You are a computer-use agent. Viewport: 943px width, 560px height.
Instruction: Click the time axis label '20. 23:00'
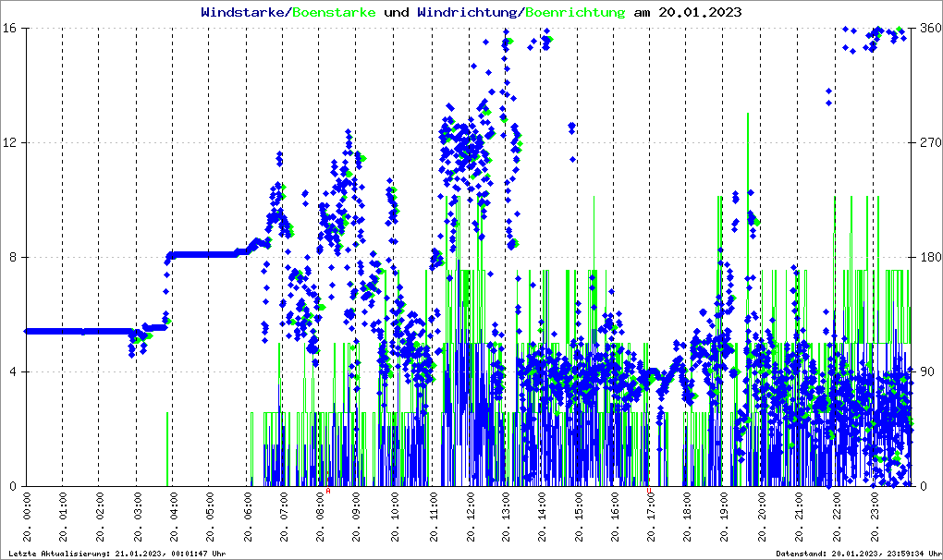click(x=874, y=517)
